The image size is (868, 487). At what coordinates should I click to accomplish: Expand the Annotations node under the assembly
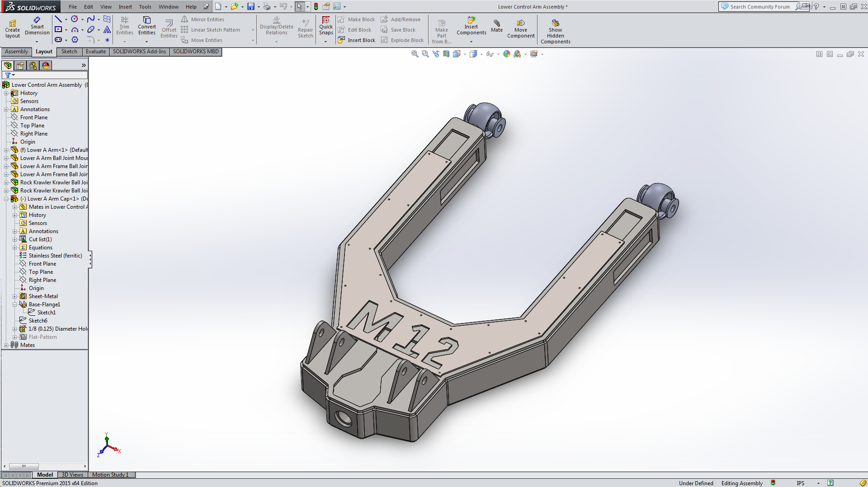coord(6,109)
